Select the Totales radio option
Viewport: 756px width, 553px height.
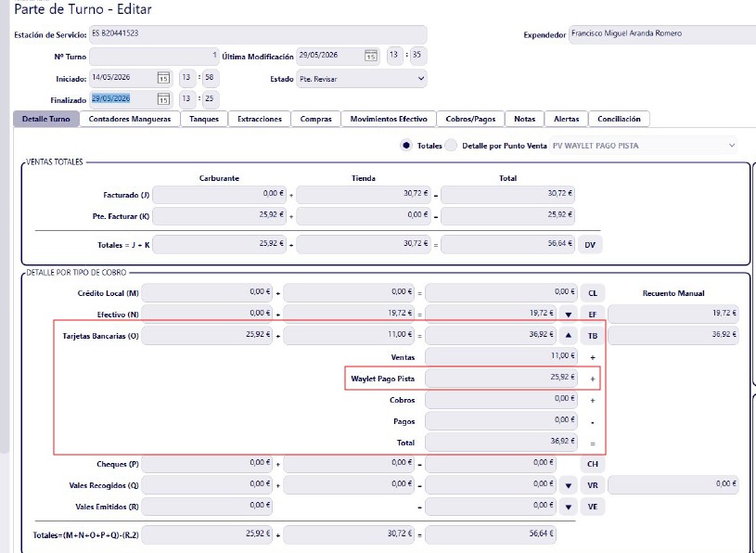[406, 145]
